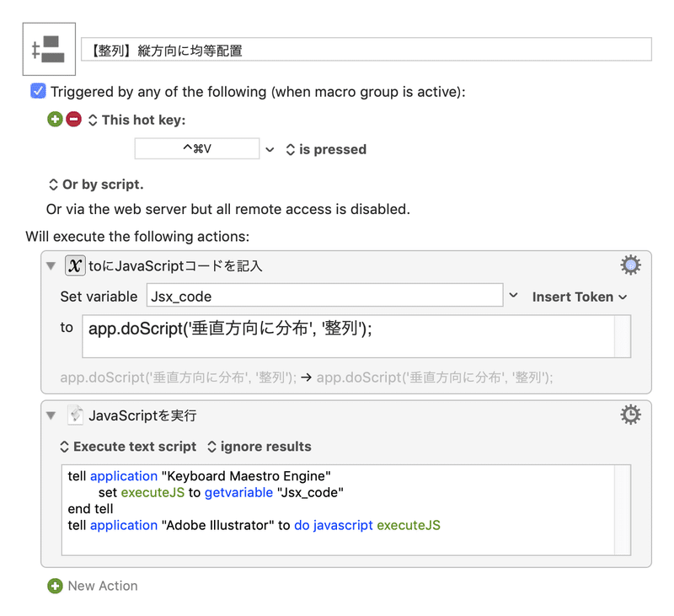Collapse the JavaScript execute action
This screenshot has width=674, height=616.
[52, 415]
